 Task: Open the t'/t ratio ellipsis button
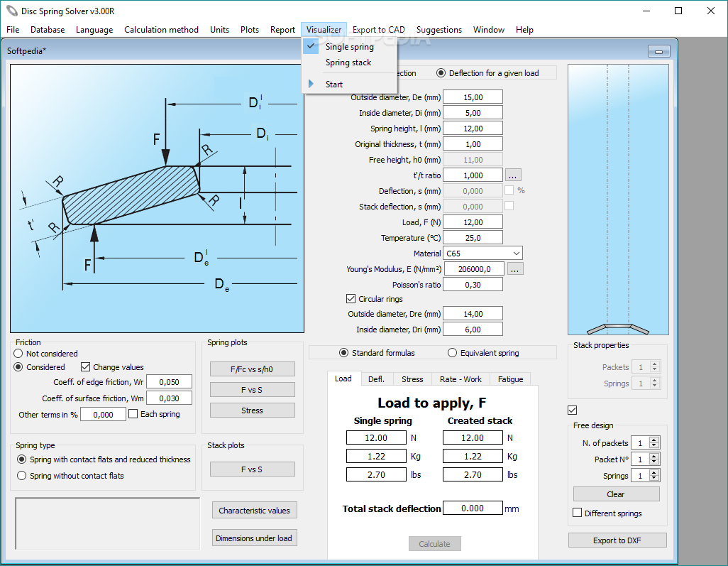[512, 175]
